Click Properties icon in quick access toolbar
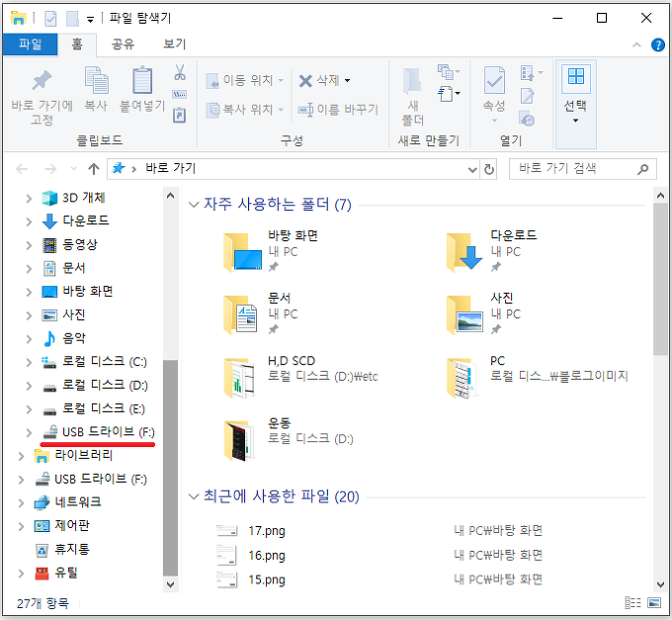This screenshot has width=672, height=620. [50, 19]
